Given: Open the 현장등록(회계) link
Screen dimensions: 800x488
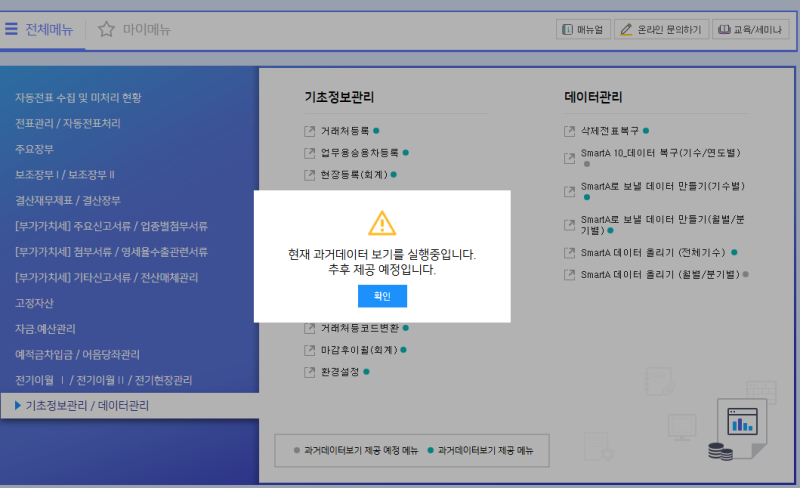Looking at the screenshot, I should click(x=354, y=175).
